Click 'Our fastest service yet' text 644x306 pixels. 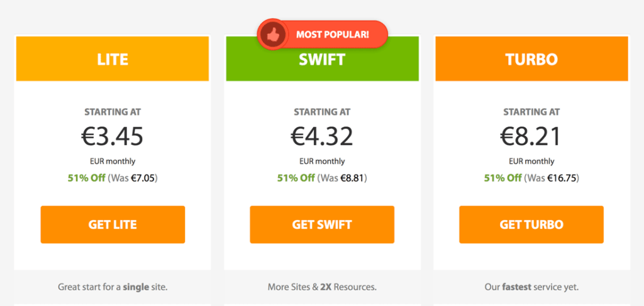click(x=531, y=287)
